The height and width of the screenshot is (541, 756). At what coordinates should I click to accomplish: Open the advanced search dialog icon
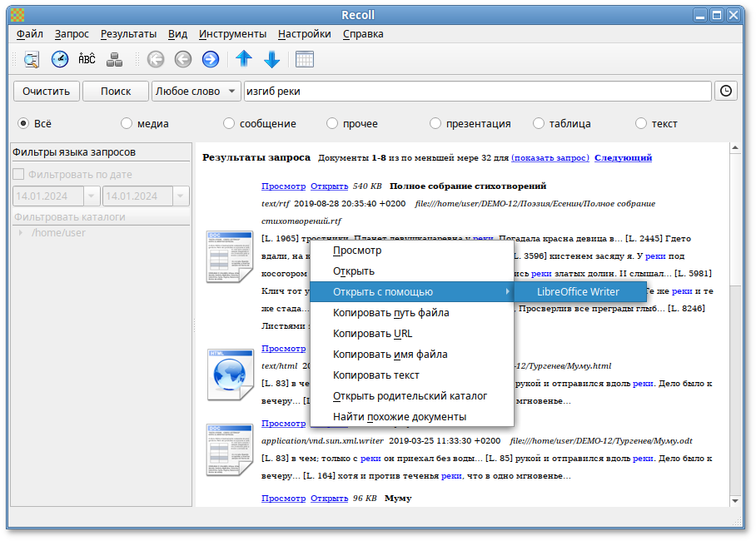[x=32, y=59]
